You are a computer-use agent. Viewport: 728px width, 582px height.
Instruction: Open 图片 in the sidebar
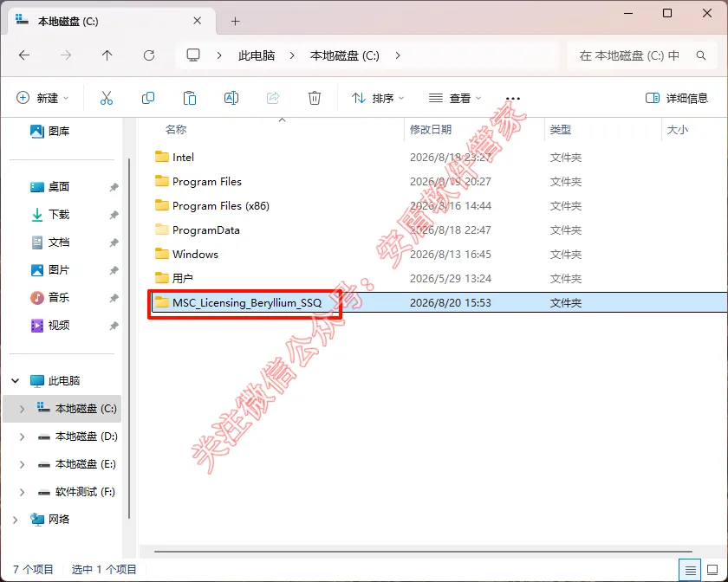49,270
